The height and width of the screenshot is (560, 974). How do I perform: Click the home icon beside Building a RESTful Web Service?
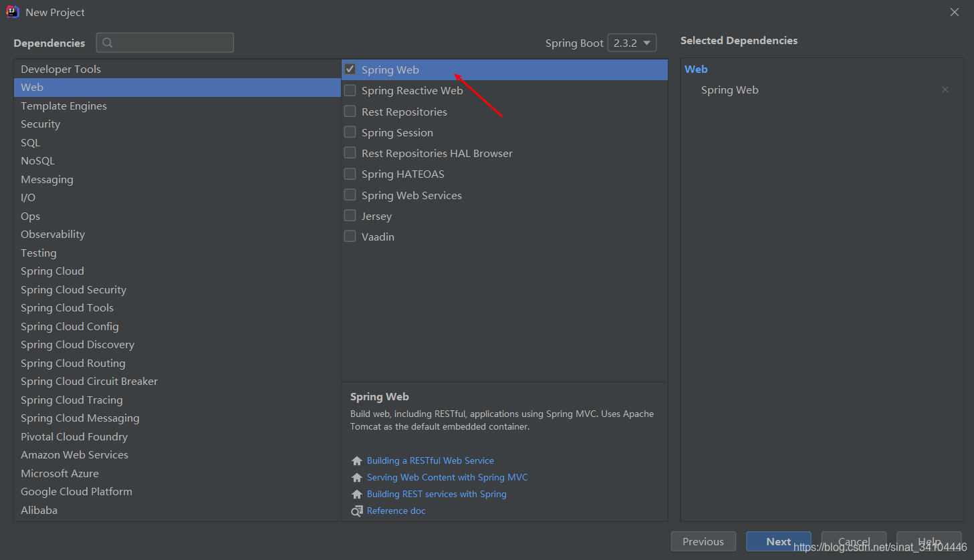click(357, 461)
